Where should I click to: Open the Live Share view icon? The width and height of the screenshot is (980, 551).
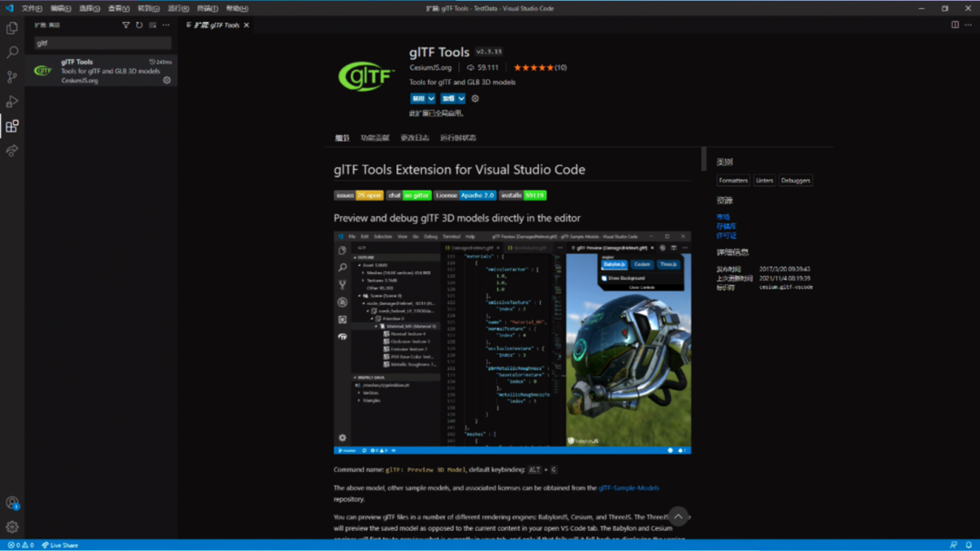click(12, 151)
